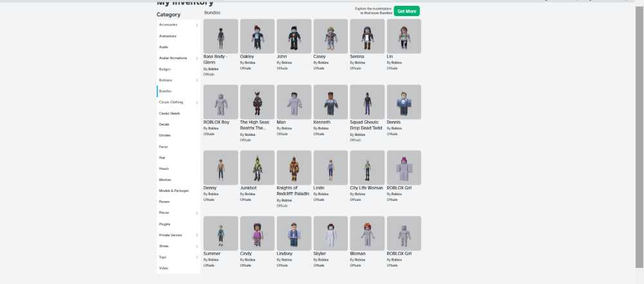The height and width of the screenshot is (284, 644).
Task: Open the Roblox creator link under Junkbot
Action: click(x=250, y=194)
